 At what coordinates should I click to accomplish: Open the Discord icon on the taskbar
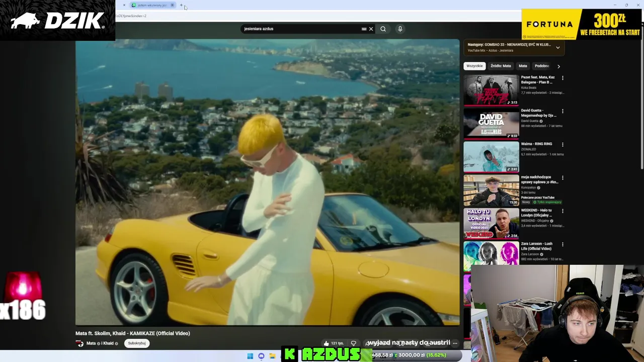tap(261, 356)
